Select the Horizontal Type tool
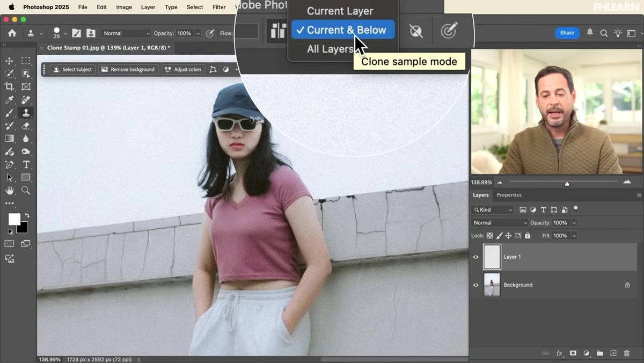Image resolution: width=644 pixels, height=363 pixels. coord(26,165)
